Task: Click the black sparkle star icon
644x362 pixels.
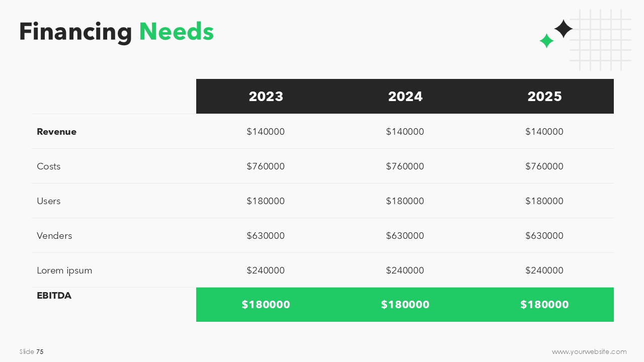Action: pos(563,29)
